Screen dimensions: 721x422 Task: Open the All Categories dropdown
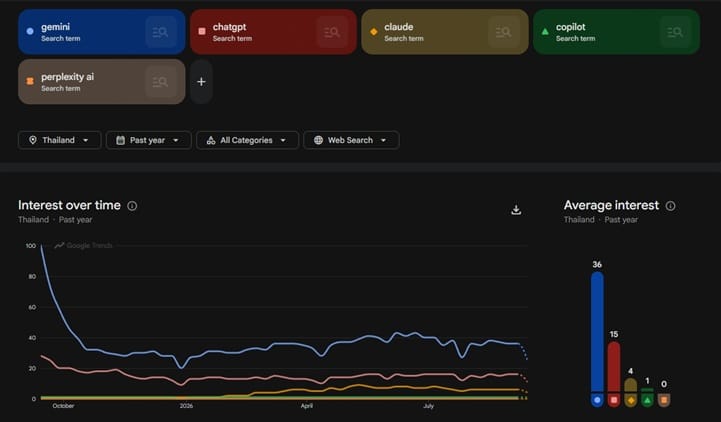pyautogui.click(x=247, y=140)
